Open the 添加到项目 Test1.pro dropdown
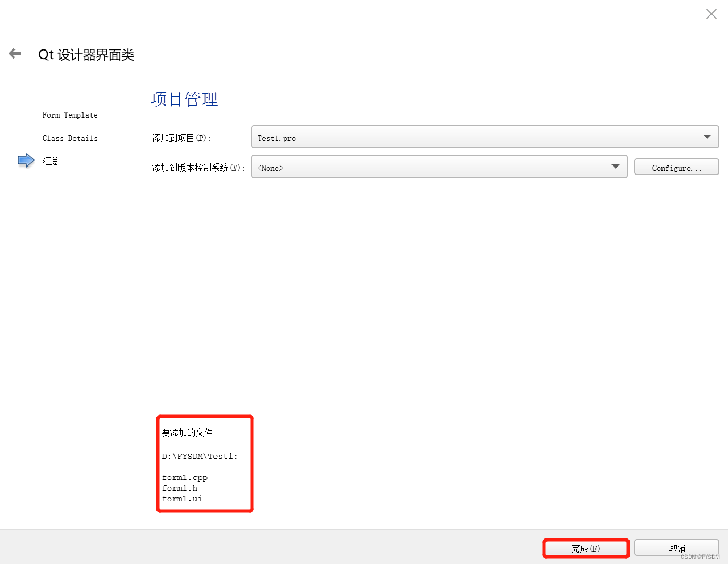The height and width of the screenshot is (564, 728). 485,137
